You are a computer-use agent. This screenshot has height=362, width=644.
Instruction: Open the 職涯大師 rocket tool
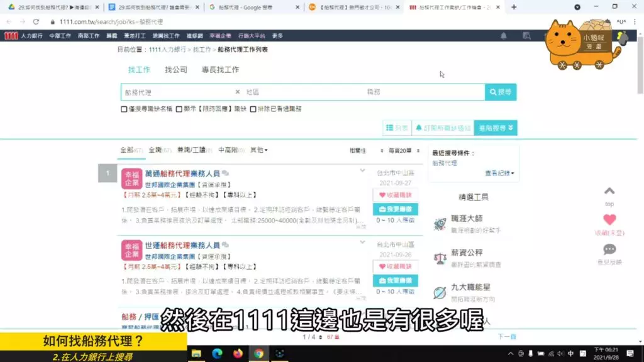pyautogui.click(x=440, y=224)
